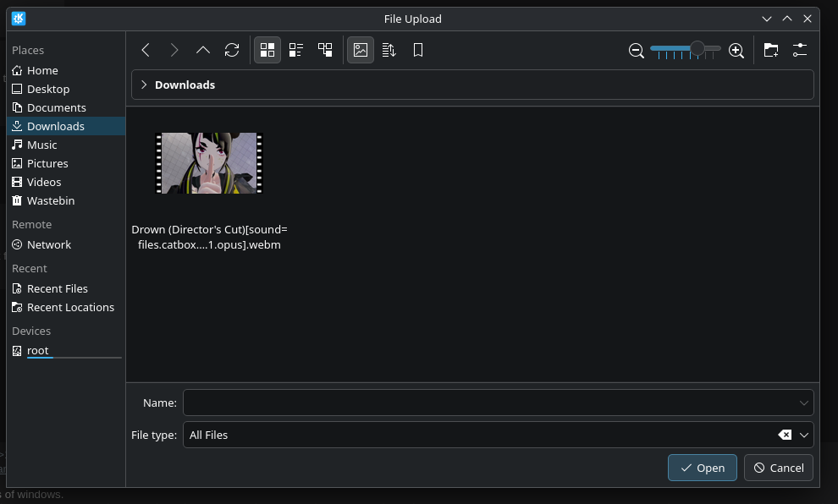Select the Drown (Director's Cut) webm thumbnail
The image size is (838, 504).
click(209, 163)
